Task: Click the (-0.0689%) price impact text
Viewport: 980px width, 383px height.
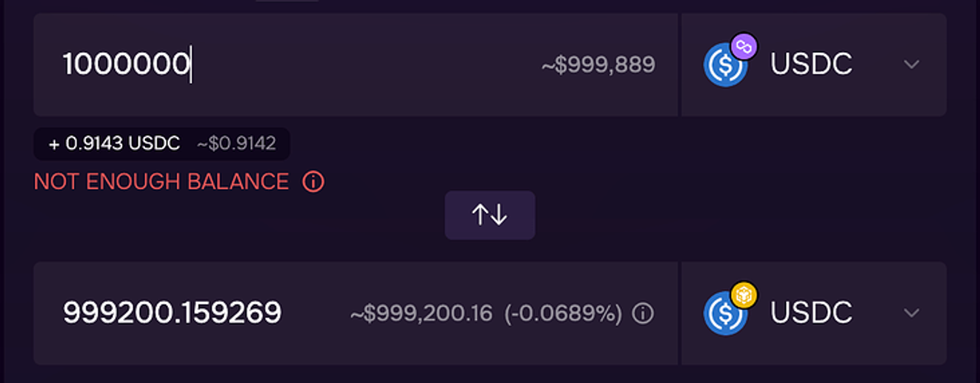Action: (x=563, y=314)
